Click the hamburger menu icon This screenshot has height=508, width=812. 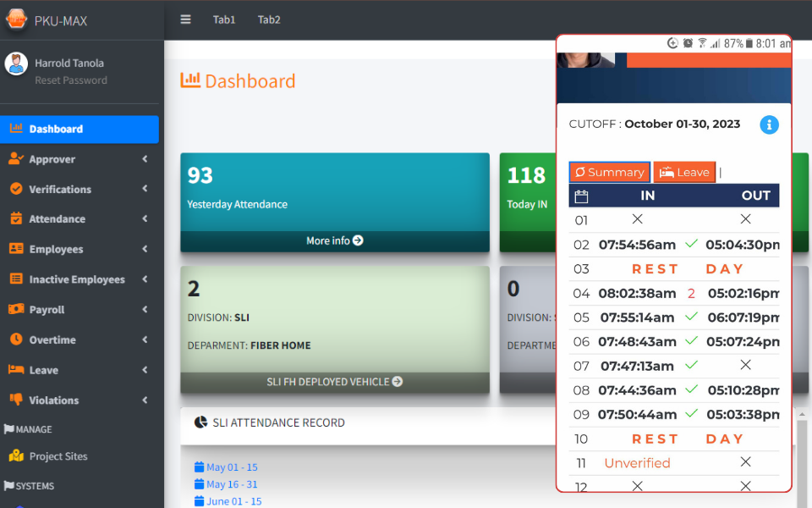185,19
